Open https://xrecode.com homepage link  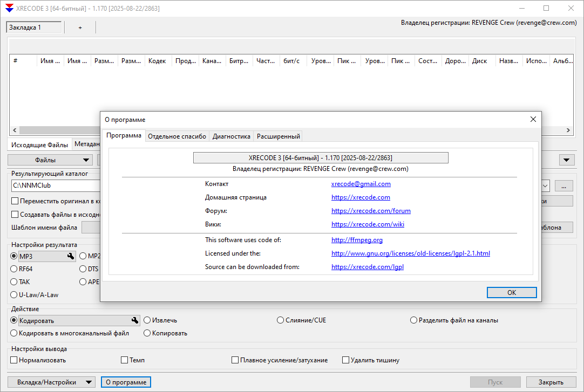[x=361, y=197]
